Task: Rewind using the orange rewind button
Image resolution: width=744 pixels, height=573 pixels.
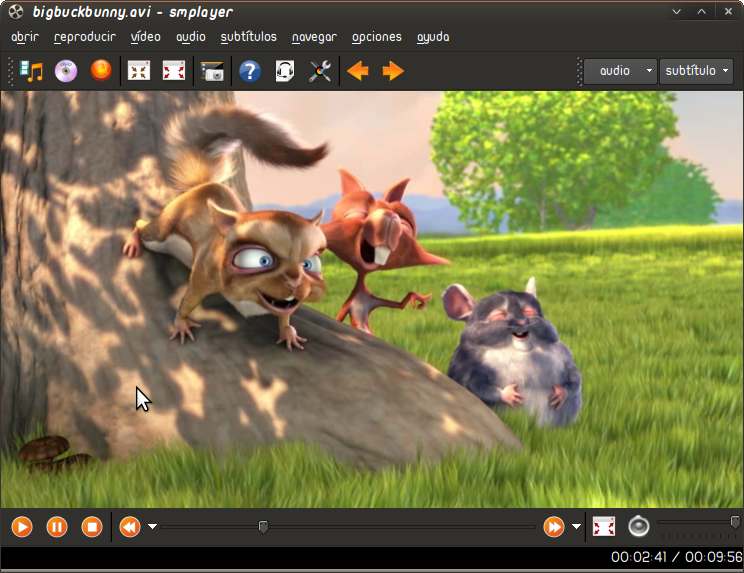Action: 130,527
